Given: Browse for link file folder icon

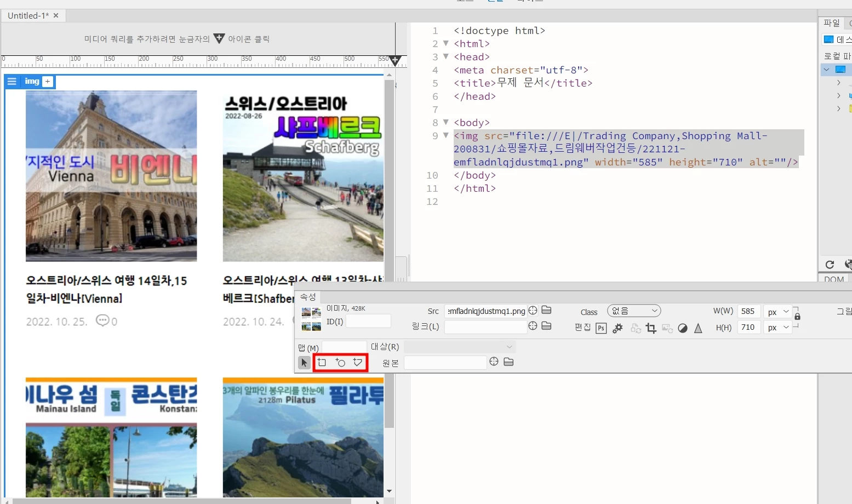Looking at the screenshot, I should (546, 326).
